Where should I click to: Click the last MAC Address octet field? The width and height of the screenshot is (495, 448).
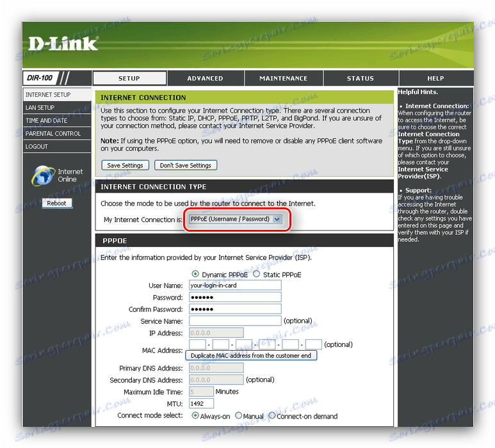[x=314, y=344]
